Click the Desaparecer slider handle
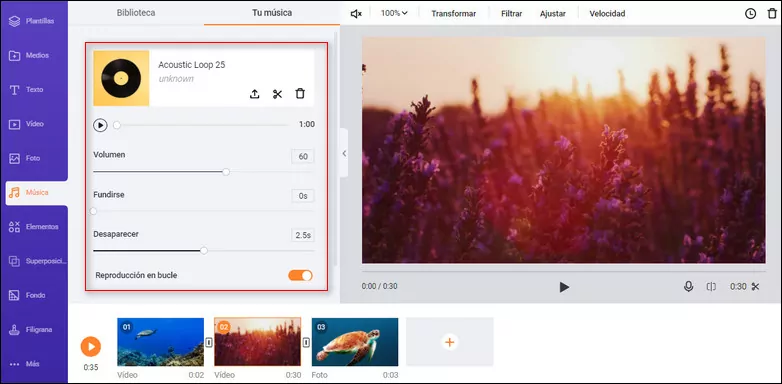This screenshot has width=782, height=384. (203, 251)
